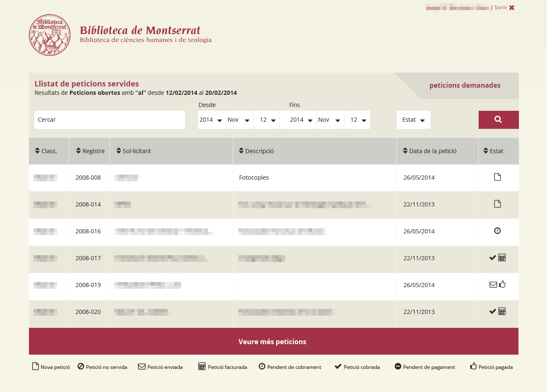Click the magnifying glass search button
The width and height of the screenshot is (547, 392).
[498, 120]
